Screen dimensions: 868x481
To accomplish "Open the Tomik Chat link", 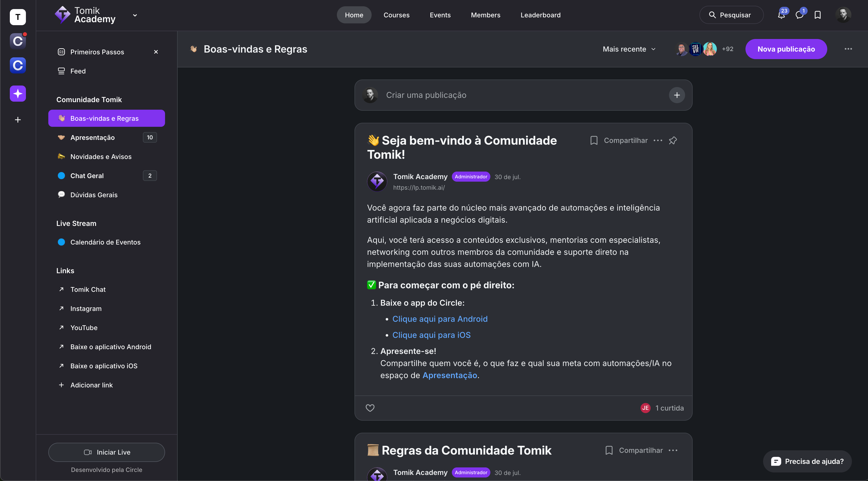I will point(106,289).
